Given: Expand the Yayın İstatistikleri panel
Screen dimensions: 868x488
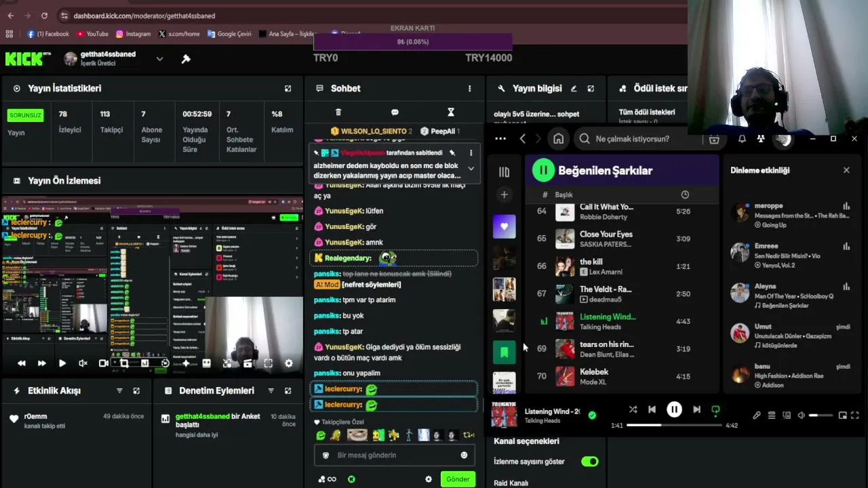Looking at the screenshot, I should 288,89.
